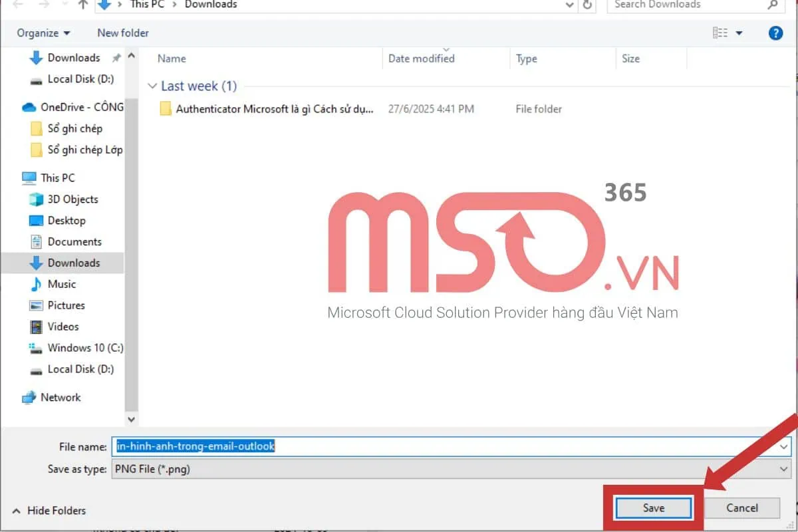This screenshot has width=798, height=532.
Task: Click Downloads in the address breadcrumb
Action: coord(210,5)
